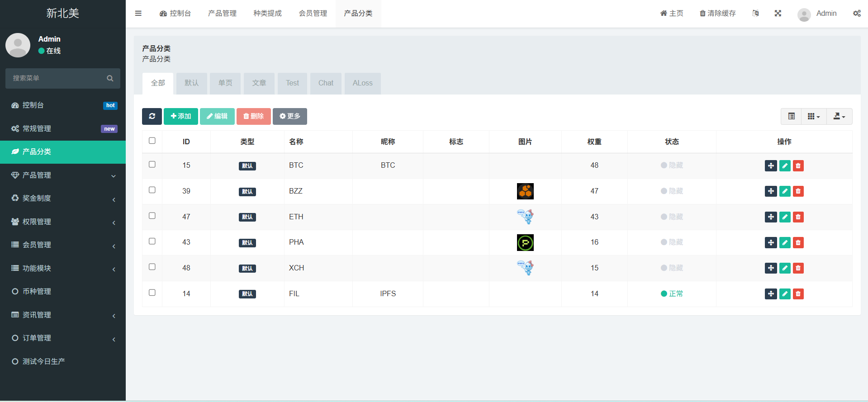
Task: Open the settings gears icon at top right
Action: point(857,14)
